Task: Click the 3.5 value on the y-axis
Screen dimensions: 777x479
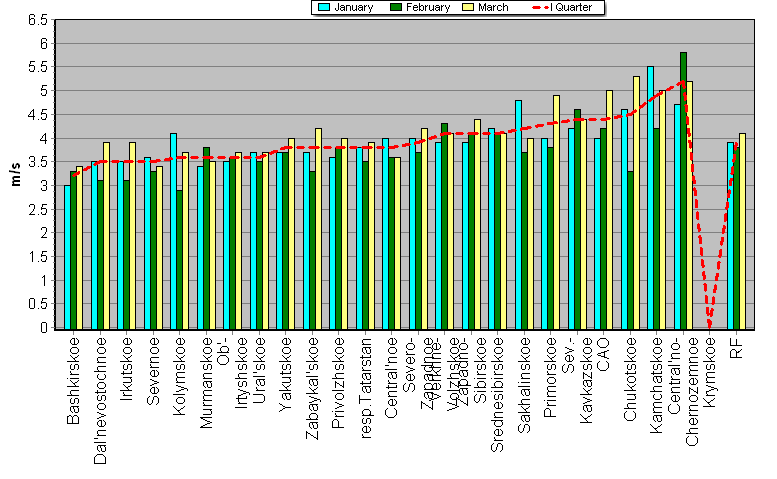Action: coord(38,162)
